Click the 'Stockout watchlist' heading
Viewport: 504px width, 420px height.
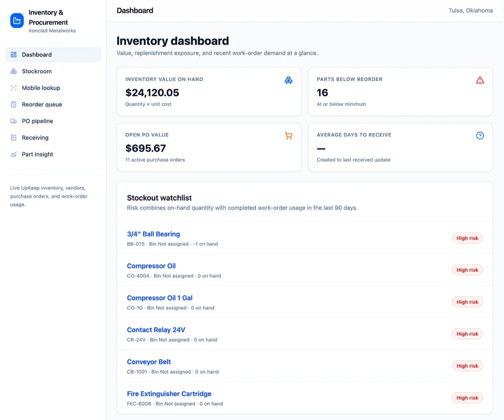click(159, 198)
